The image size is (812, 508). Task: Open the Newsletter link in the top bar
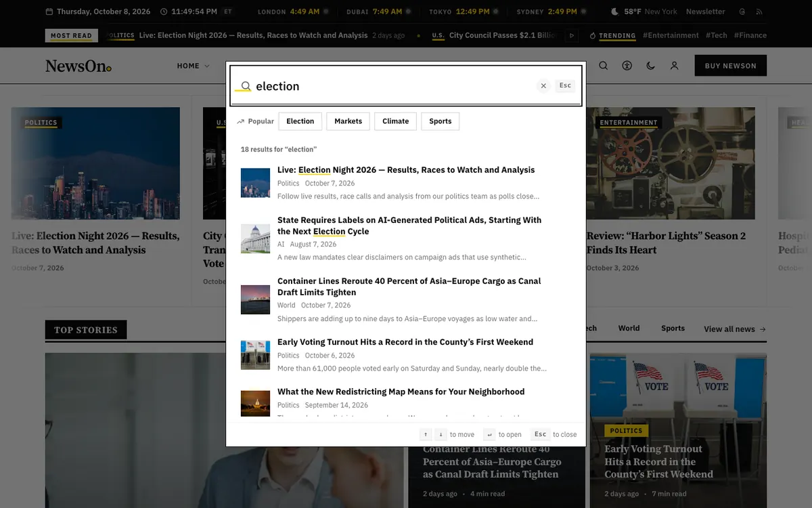coord(705,12)
